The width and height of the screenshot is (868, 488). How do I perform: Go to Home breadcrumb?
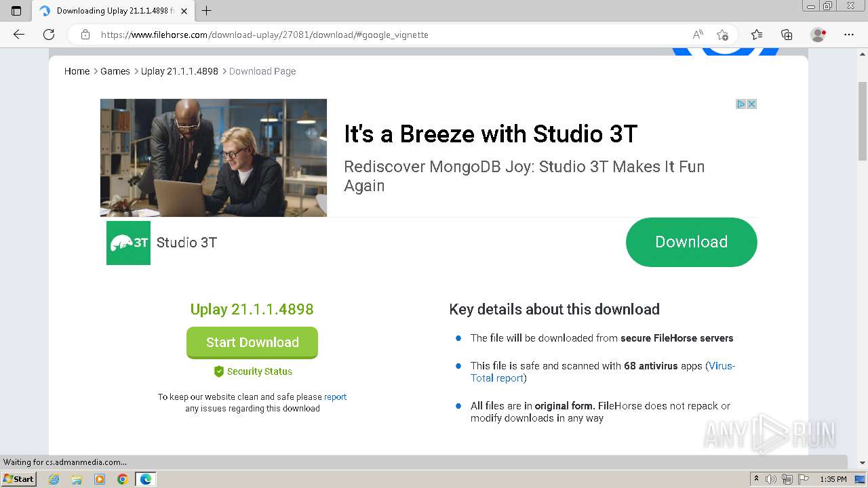[x=77, y=71]
